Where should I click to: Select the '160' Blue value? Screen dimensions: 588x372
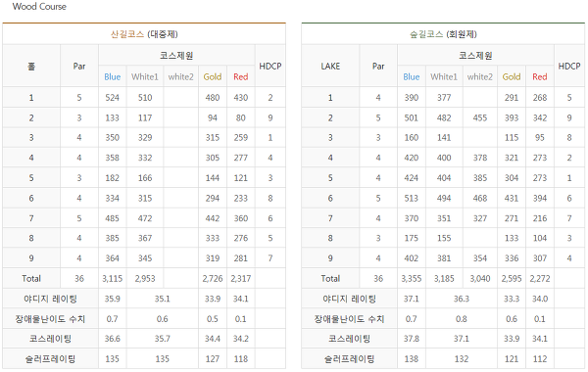411,138
